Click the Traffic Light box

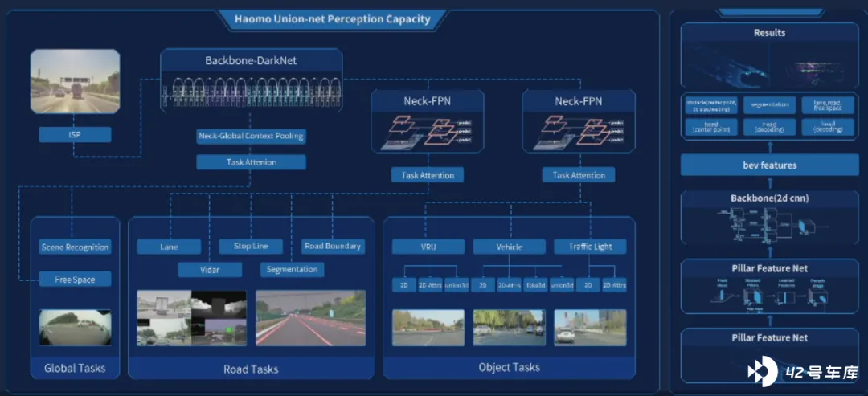[x=590, y=247]
